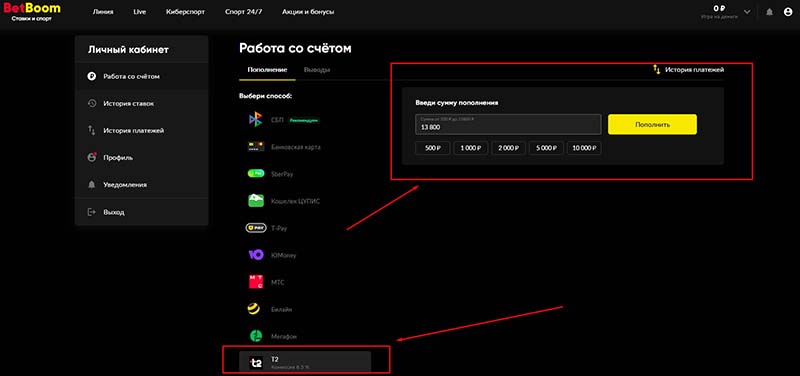Switch to the Выводы tab
Screen dimensions: 800x376
(x=316, y=70)
